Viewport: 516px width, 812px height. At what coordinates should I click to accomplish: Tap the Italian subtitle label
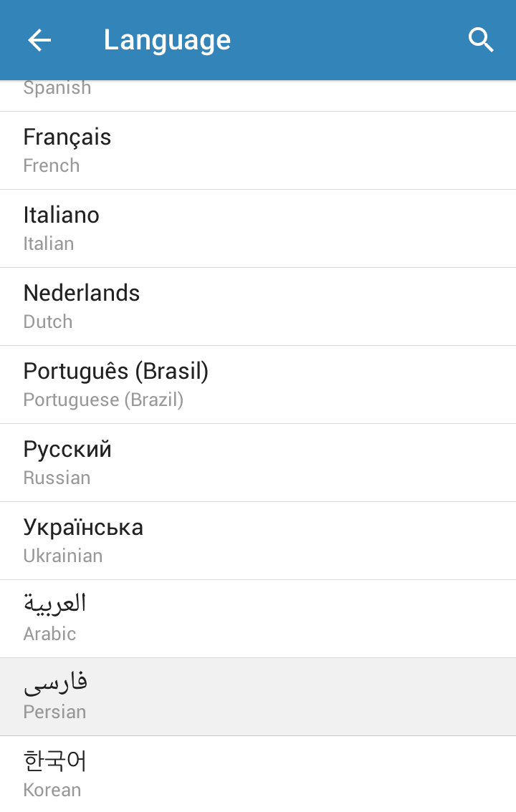[49, 243]
